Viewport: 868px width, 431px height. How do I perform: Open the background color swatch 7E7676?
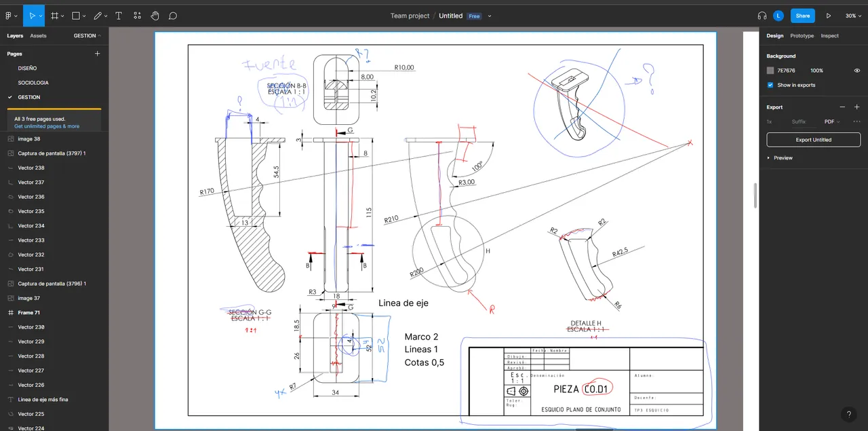tap(770, 71)
